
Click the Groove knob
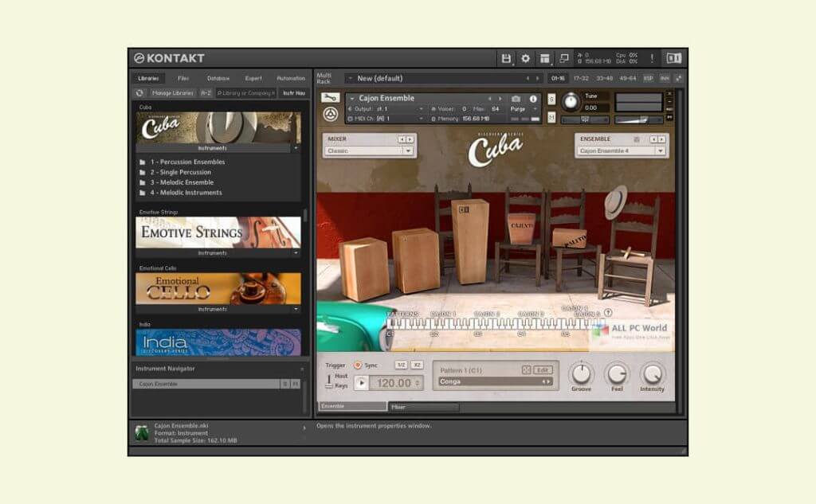click(581, 373)
